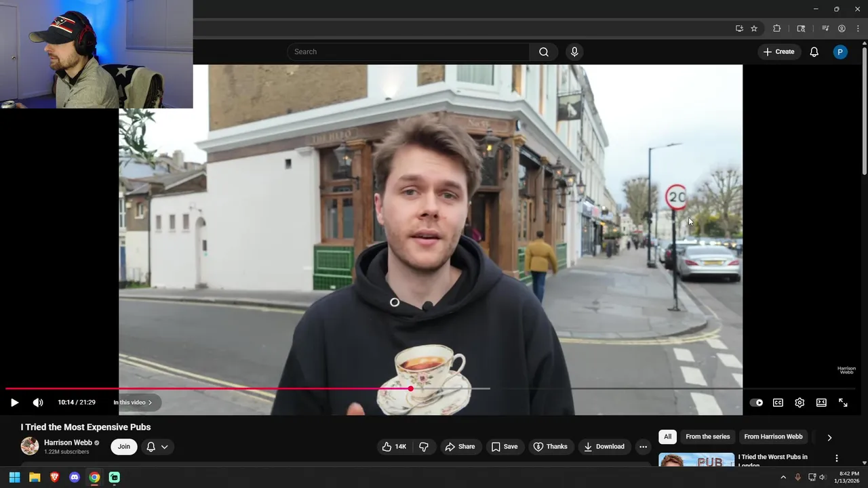The height and width of the screenshot is (488, 868).
Task: Open options for 'Worst Pubs' recommended video
Action: [836, 458]
